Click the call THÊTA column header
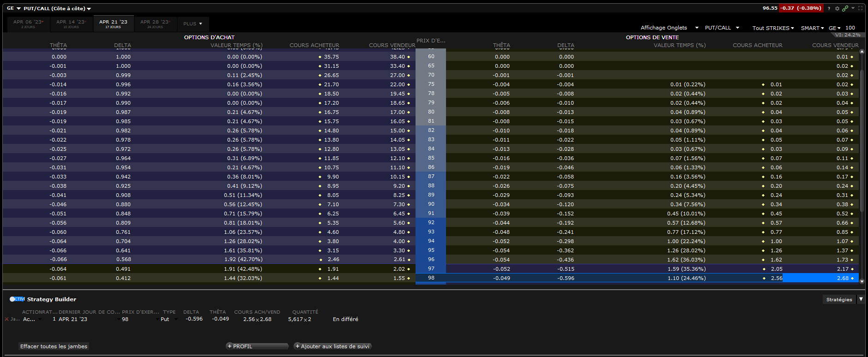 coord(58,45)
